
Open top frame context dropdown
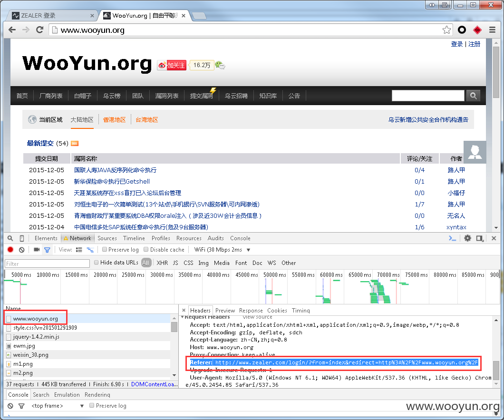[57, 406]
